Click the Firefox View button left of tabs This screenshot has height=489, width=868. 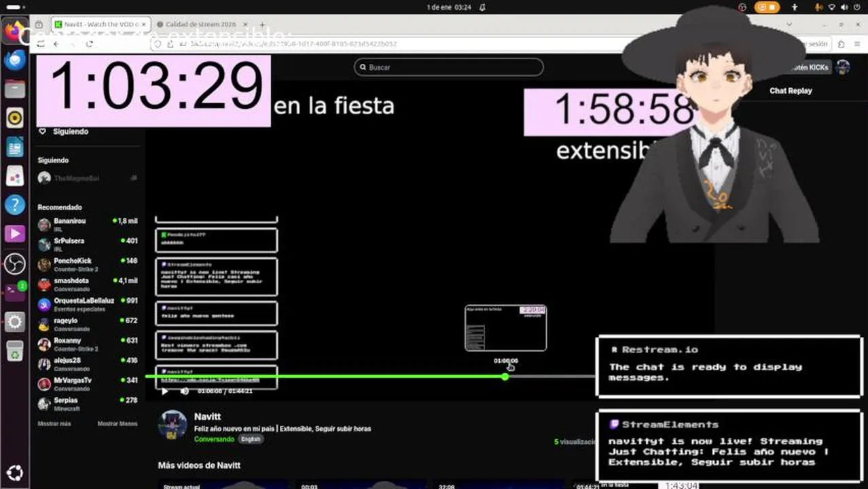(x=39, y=24)
